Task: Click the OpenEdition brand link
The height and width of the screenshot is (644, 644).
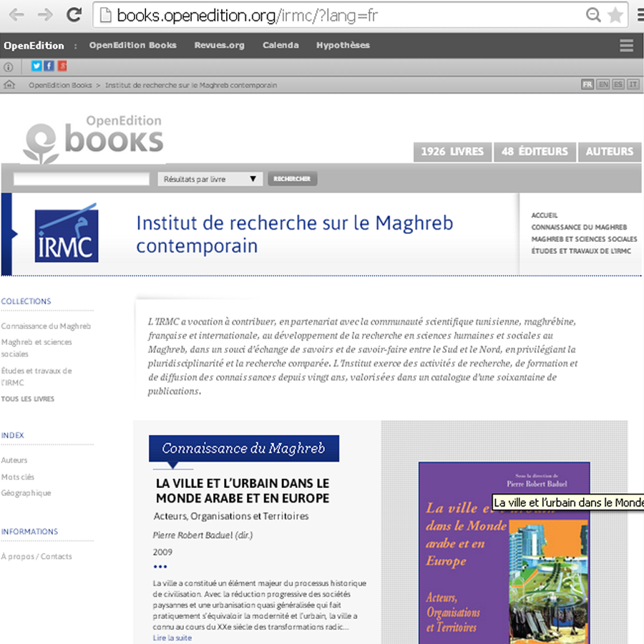Action: (34, 46)
